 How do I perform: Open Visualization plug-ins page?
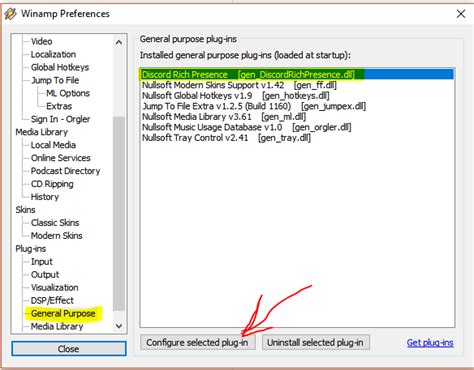click(55, 288)
